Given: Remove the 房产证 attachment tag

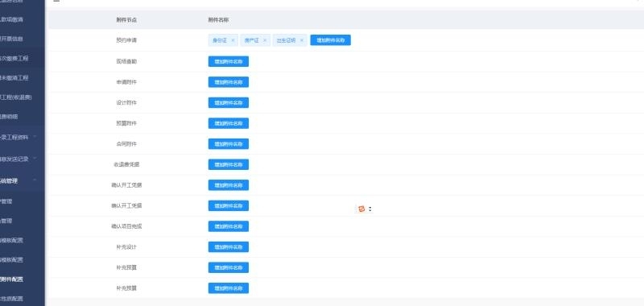Looking at the screenshot, I should tap(265, 40).
